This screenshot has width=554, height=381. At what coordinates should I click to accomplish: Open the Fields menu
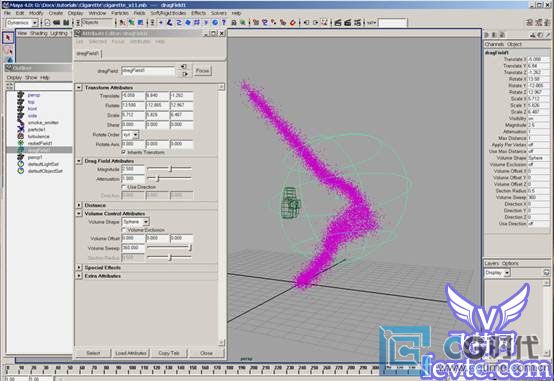(x=139, y=13)
